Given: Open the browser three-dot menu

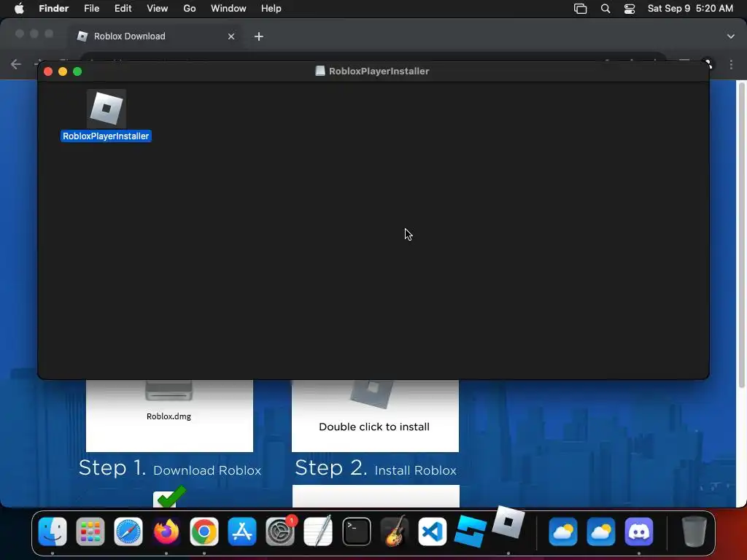Looking at the screenshot, I should pos(731,64).
